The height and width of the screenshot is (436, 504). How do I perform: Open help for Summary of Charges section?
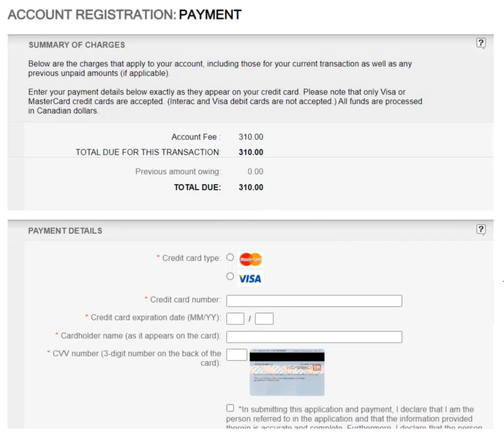pyautogui.click(x=481, y=43)
